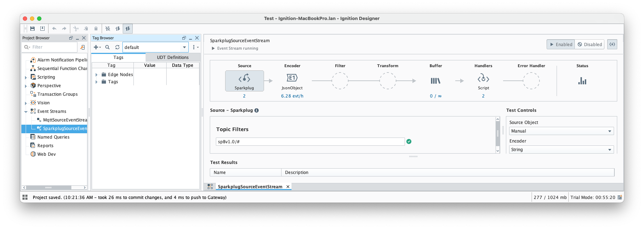Select comm read/write mode toolbar icon
Screen dimensions: 644x229
coord(128,29)
